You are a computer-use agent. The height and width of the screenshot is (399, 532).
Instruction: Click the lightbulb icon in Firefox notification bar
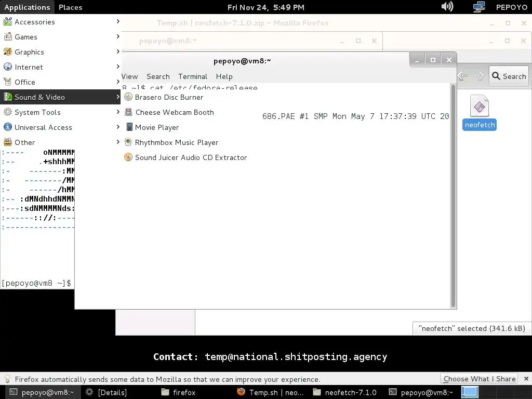point(7,379)
